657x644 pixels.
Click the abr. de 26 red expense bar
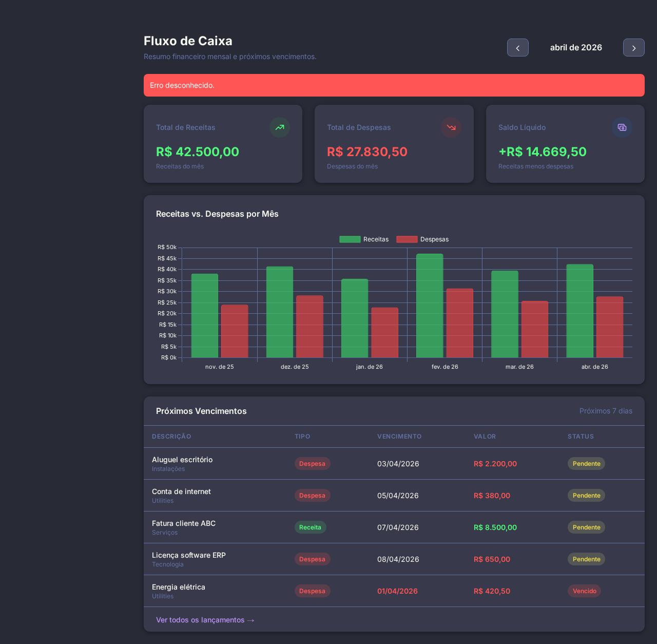[609, 327]
